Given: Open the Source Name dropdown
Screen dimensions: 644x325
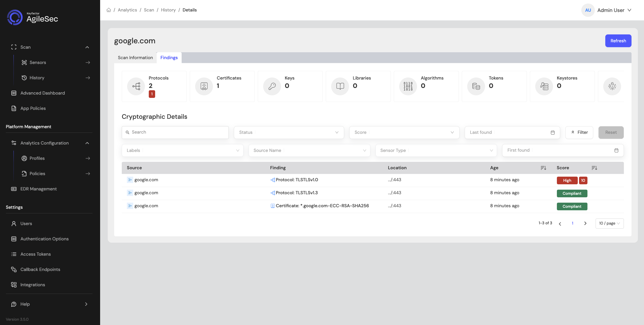Looking at the screenshot, I should point(309,150).
